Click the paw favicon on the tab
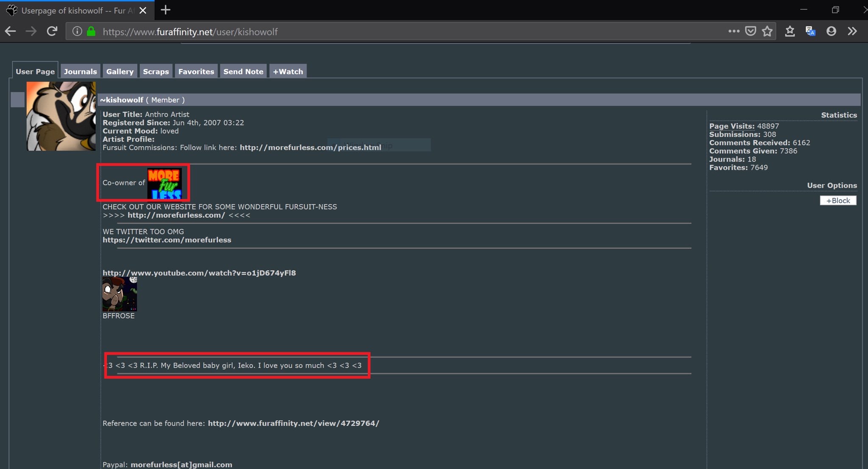868x469 pixels. (x=12, y=10)
